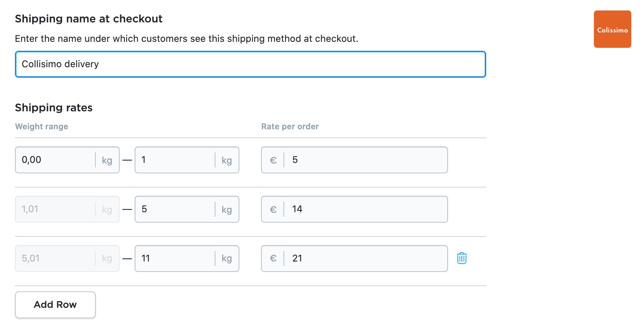Select the disabled weight field showing 1,01

tap(56, 209)
